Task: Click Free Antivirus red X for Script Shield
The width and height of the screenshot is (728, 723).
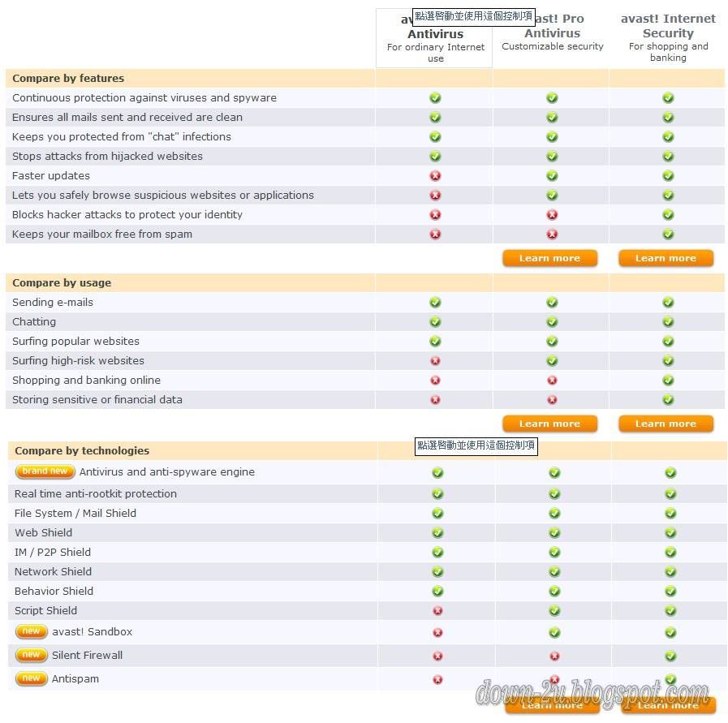Action: [x=437, y=611]
